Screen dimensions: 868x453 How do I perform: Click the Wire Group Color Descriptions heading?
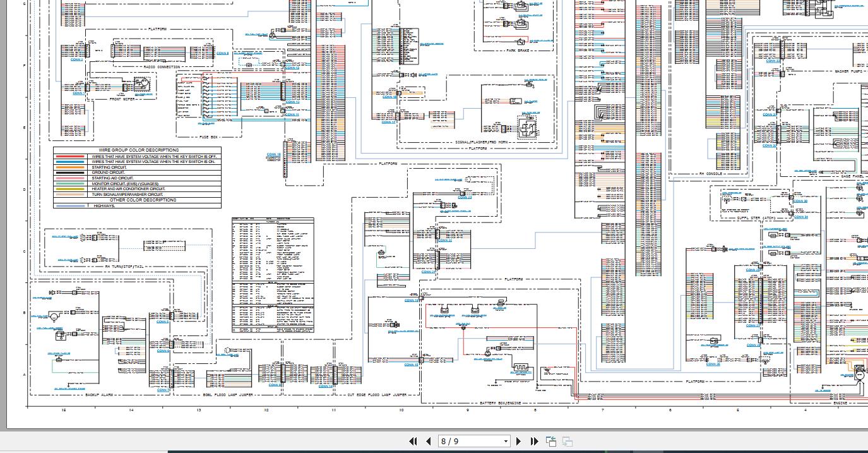point(139,150)
